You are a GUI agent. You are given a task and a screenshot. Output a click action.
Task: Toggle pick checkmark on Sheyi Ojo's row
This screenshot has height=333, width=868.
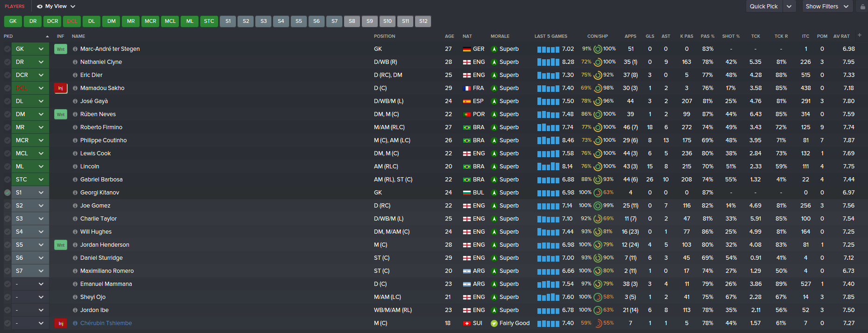click(x=7, y=297)
